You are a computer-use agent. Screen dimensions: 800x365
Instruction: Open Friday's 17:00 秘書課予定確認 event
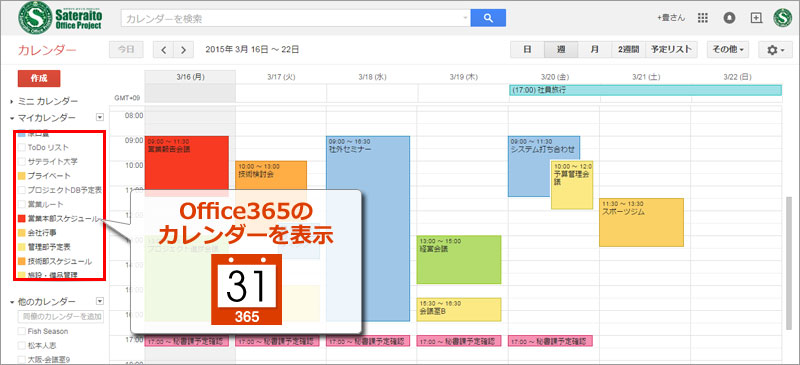(x=551, y=340)
